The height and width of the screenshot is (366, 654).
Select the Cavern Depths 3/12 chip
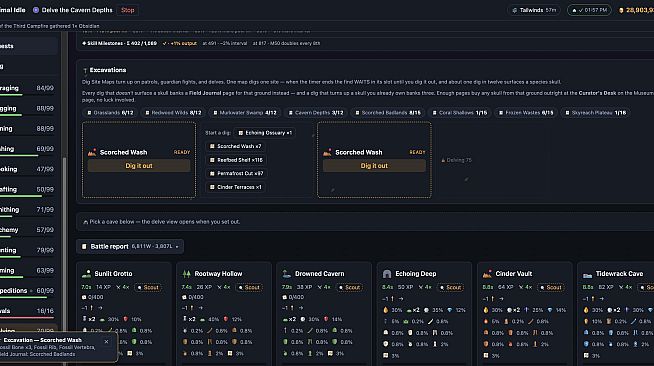(316, 113)
